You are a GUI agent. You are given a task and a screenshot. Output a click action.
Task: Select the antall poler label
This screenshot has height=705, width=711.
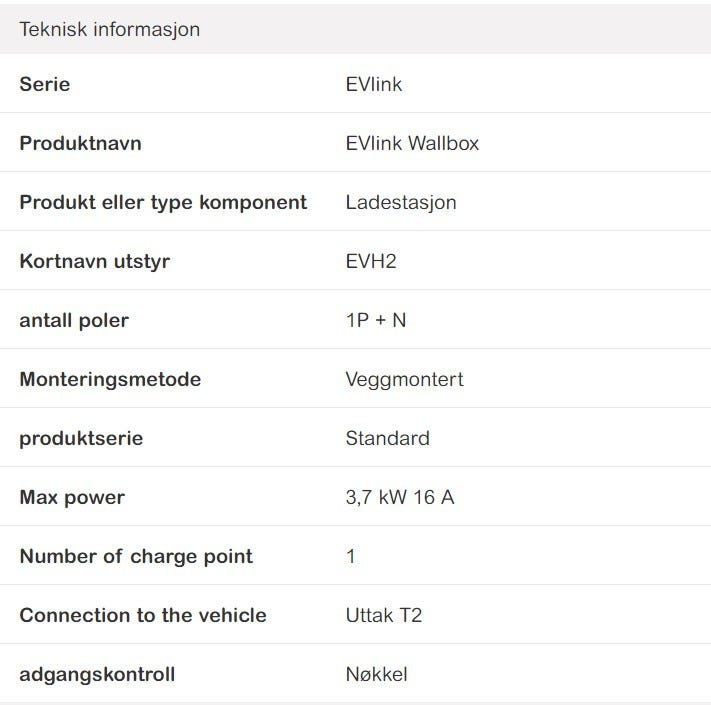point(74,320)
